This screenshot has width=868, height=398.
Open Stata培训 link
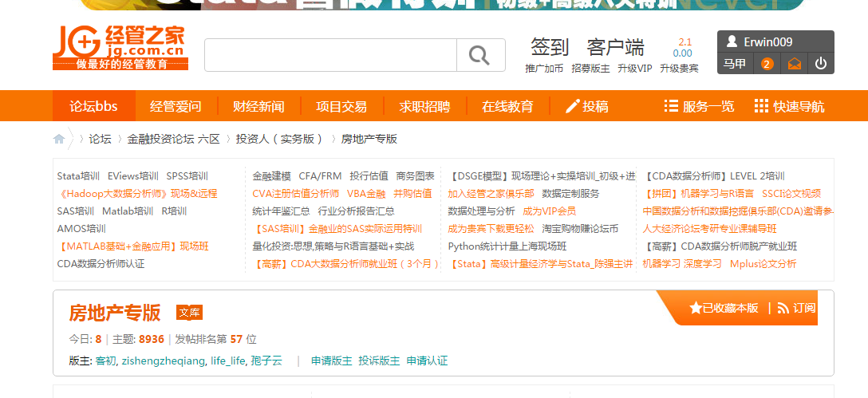[x=79, y=176]
